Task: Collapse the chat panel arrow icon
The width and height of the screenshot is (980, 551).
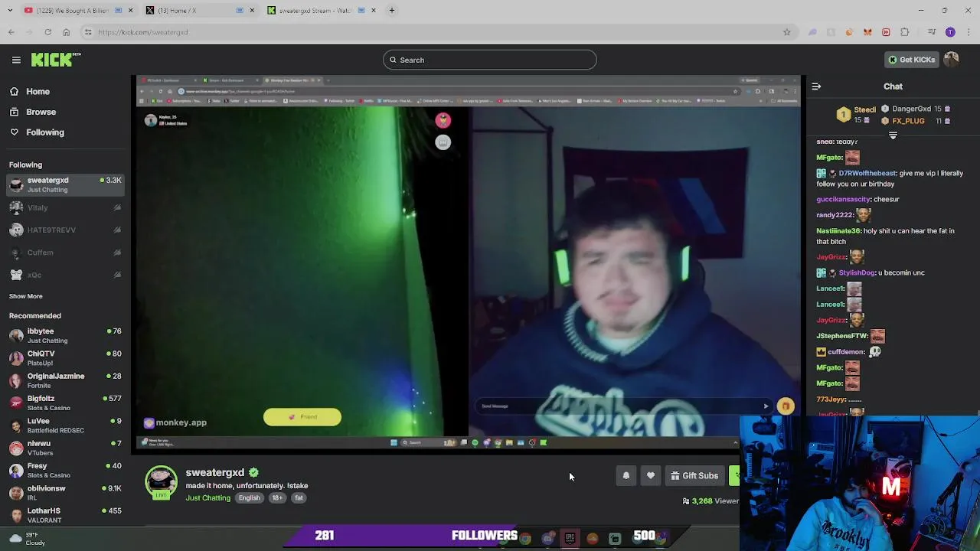Action: (816, 86)
